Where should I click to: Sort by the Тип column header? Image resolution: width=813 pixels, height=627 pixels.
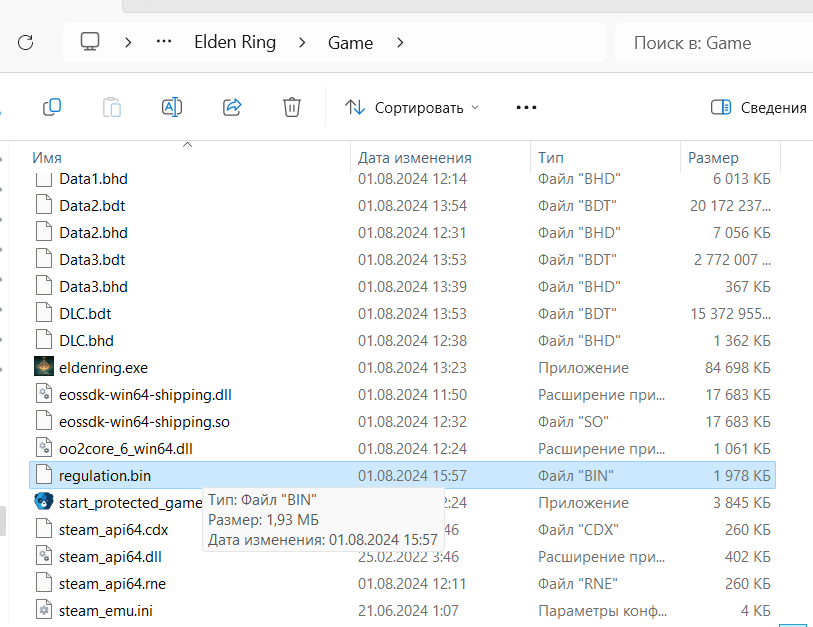(x=551, y=157)
